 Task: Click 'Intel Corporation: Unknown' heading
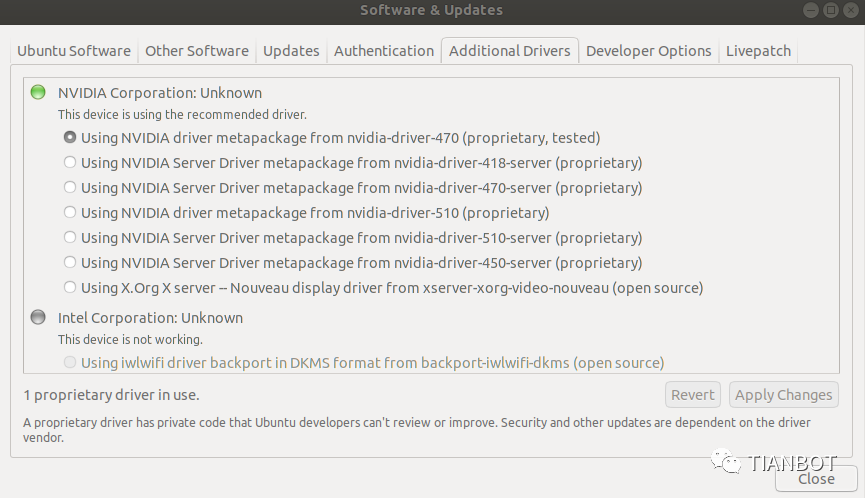click(151, 318)
